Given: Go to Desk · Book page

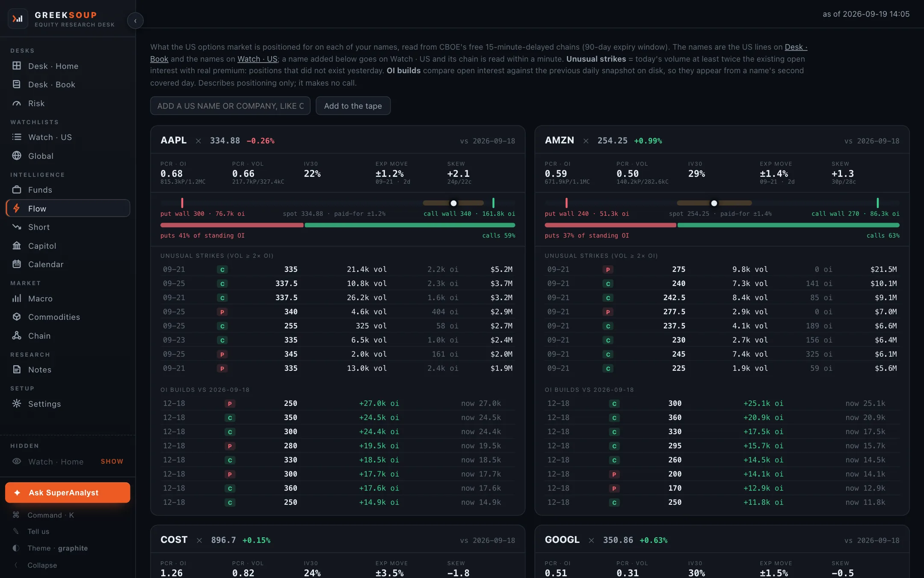Looking at the screenshot, I should pyautogui.click(x=68, y=84).
